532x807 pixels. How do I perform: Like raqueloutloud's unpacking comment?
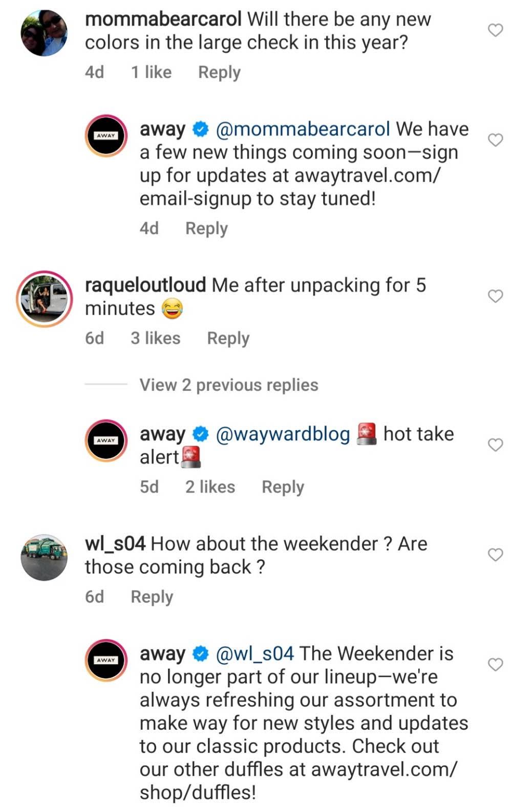pyautogui.click(x=495, y=295)
